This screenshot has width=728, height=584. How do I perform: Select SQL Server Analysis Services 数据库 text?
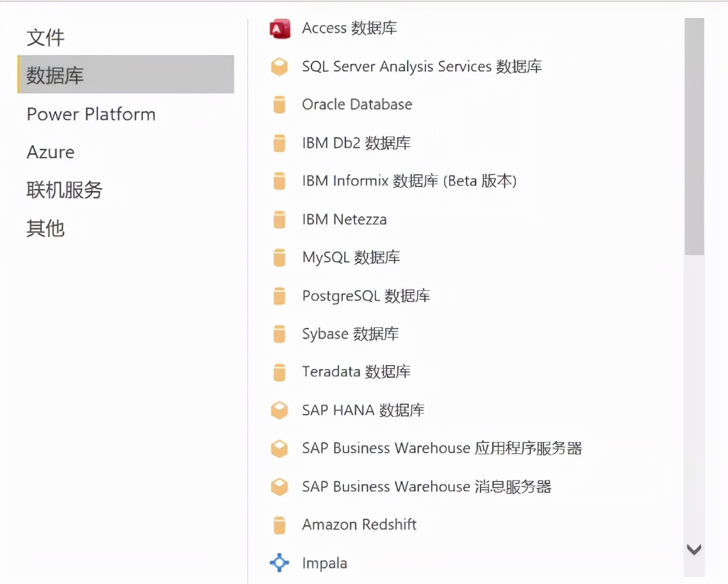click(x=422, y=67)
